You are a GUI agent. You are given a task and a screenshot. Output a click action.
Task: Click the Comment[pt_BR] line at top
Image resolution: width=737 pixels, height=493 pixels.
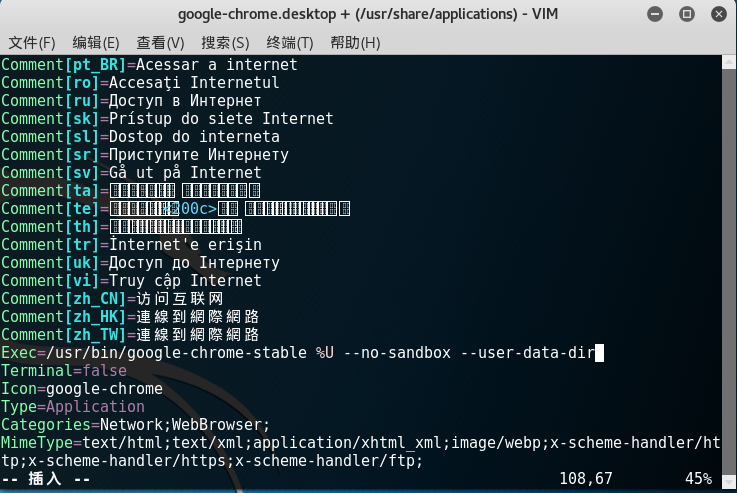coord(149,65)
